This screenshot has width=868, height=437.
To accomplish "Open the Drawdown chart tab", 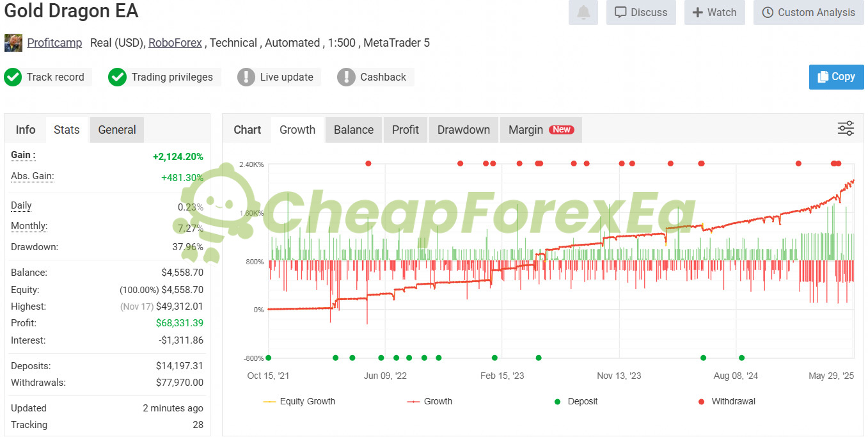I will pos(464,130).
